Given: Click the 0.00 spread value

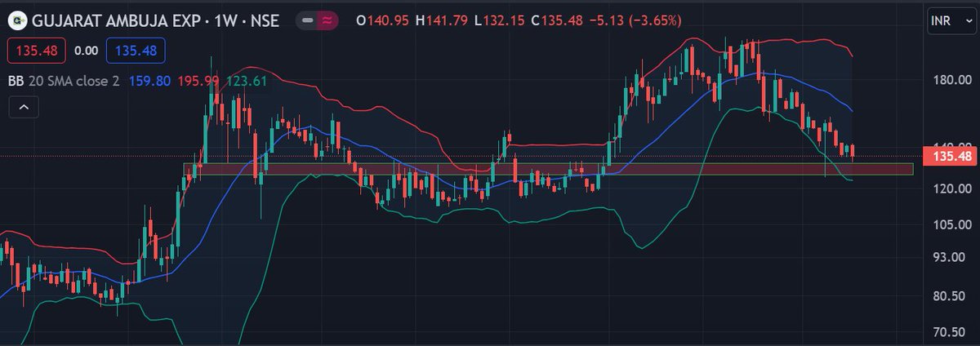Looking at the screenshot, I should [x=86, y=51].
